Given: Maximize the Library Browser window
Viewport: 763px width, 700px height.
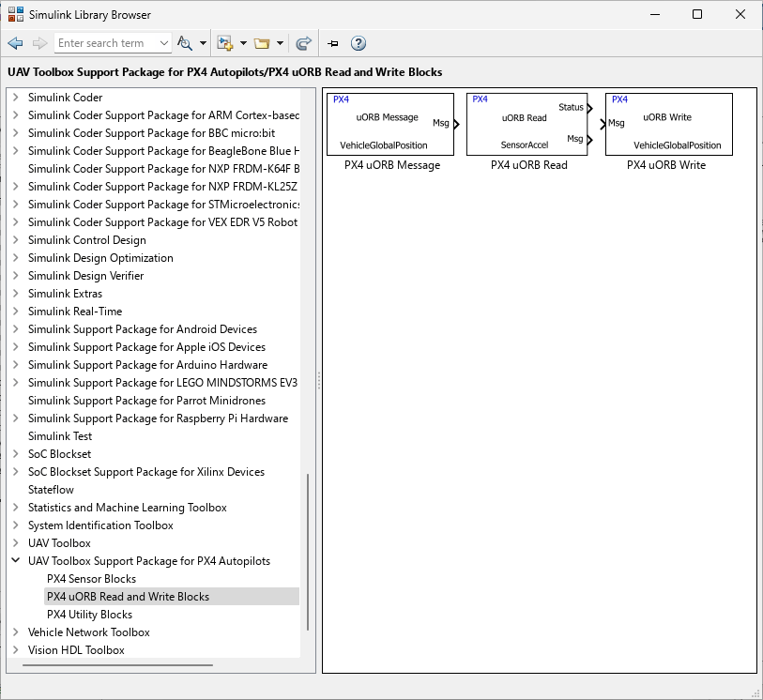Looking at the screenshot, I should 697,15.
